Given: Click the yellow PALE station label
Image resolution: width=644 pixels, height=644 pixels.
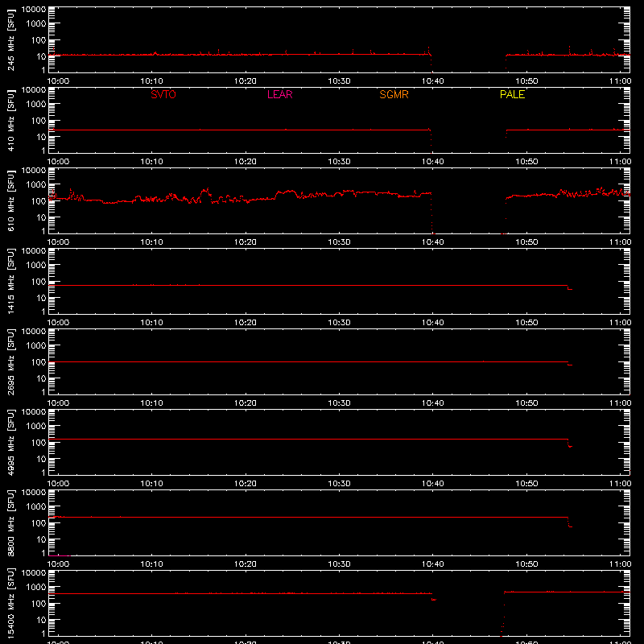Looking at the screenshot, I should tap(512, 94).
